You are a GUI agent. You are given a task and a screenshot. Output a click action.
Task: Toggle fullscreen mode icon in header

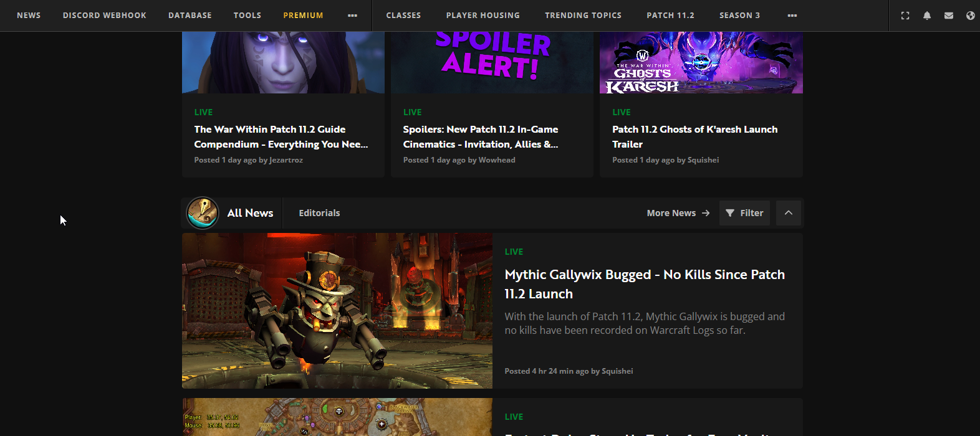(905, 16)
